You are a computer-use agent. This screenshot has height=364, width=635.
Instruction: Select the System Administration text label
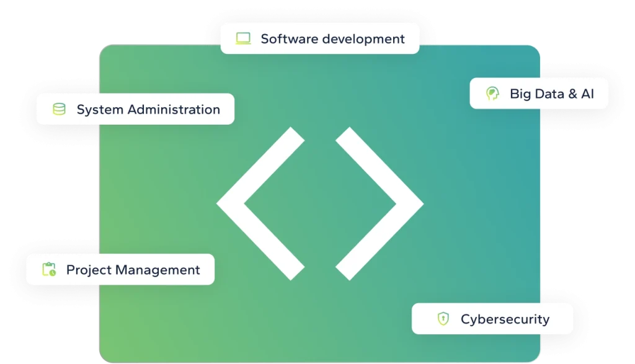pyautogui.click(x=148, y=109)
